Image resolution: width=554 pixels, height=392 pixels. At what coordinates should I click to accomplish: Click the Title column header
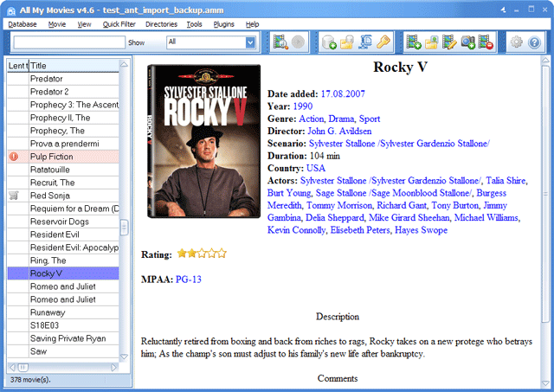(x=74, y=66)
